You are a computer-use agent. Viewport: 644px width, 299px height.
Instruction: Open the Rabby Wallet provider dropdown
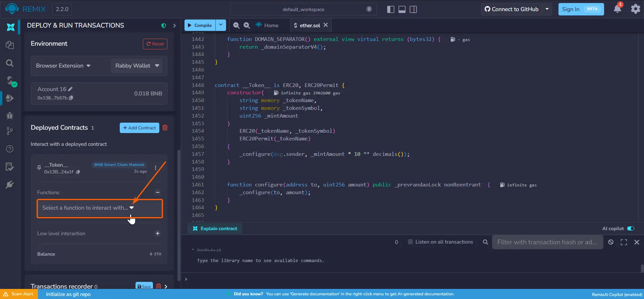coord(137,66)
